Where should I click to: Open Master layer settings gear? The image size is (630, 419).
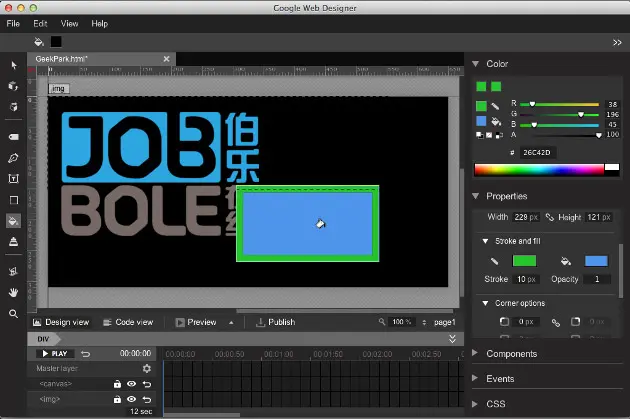tap(147, 368)
